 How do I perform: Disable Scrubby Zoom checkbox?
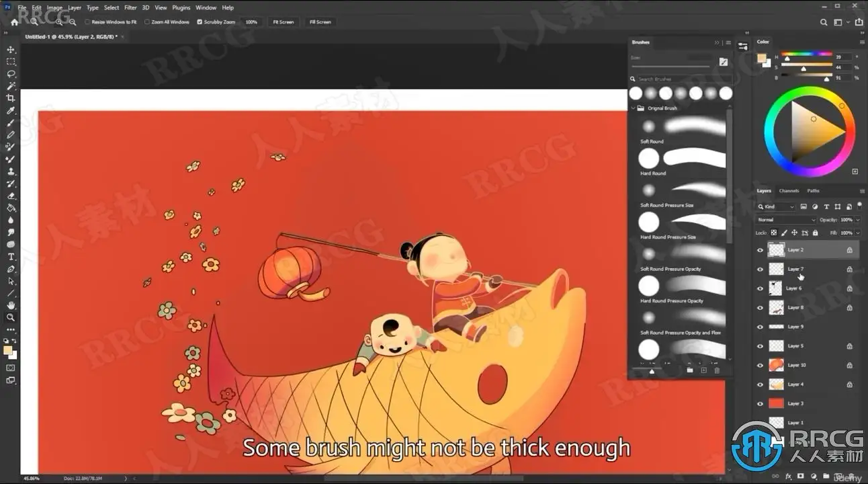tap(200, 22)
